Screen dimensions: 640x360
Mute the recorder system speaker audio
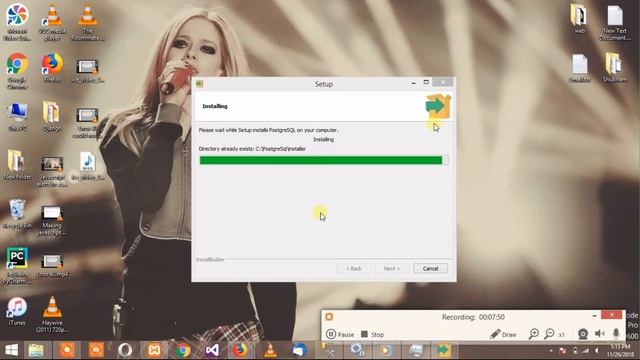point(600,334)
